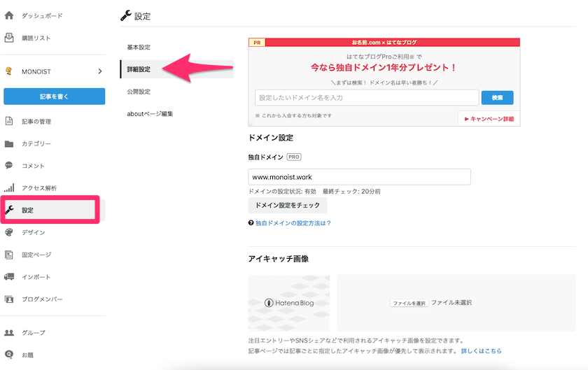Click the 設定 header wrench icon
Viewport: 588px width, 370px height.
click(x=125, y=15)
